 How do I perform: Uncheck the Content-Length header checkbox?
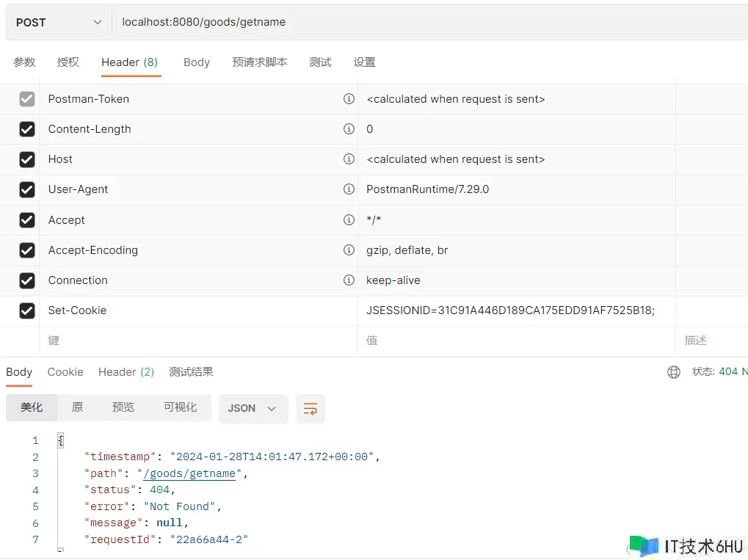27,129
